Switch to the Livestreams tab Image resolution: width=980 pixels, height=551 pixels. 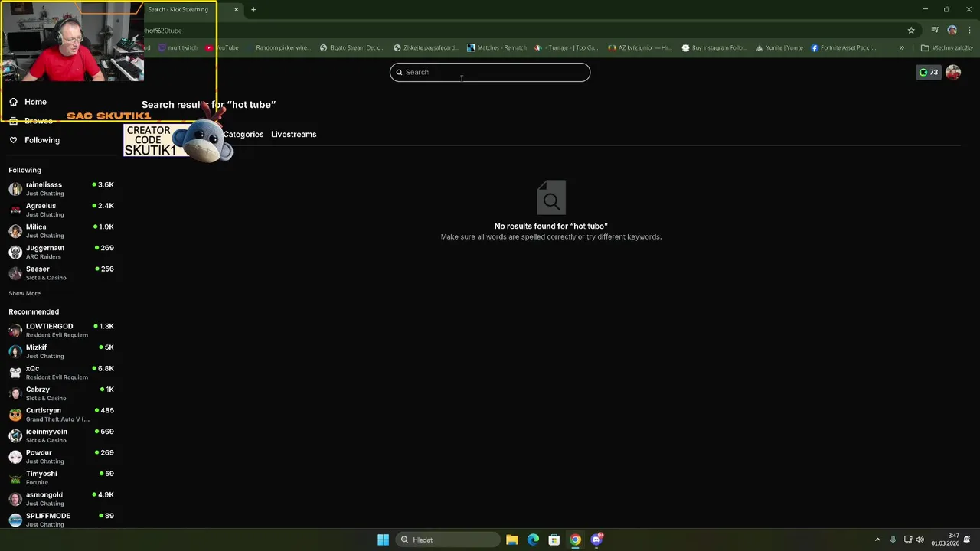[293, 134]
